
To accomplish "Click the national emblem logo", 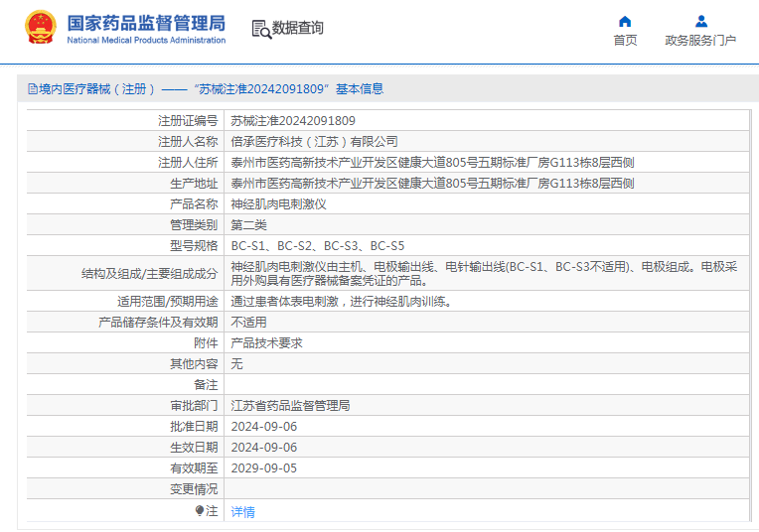I will point(40,27).
